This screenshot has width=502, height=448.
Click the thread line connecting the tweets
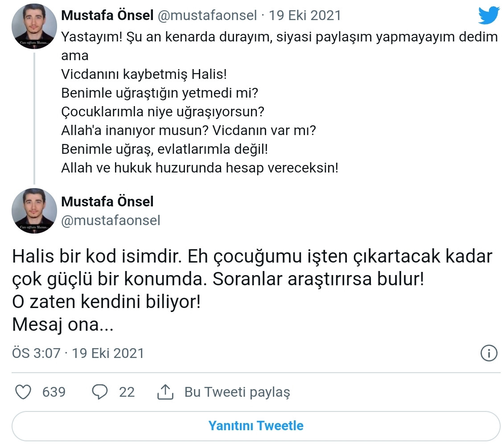click(x=33, y=116)
